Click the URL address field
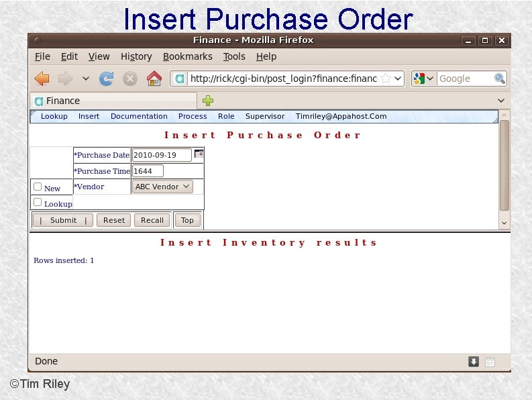The height and width of the screenshot is (400, 532). tap(284, 79)
